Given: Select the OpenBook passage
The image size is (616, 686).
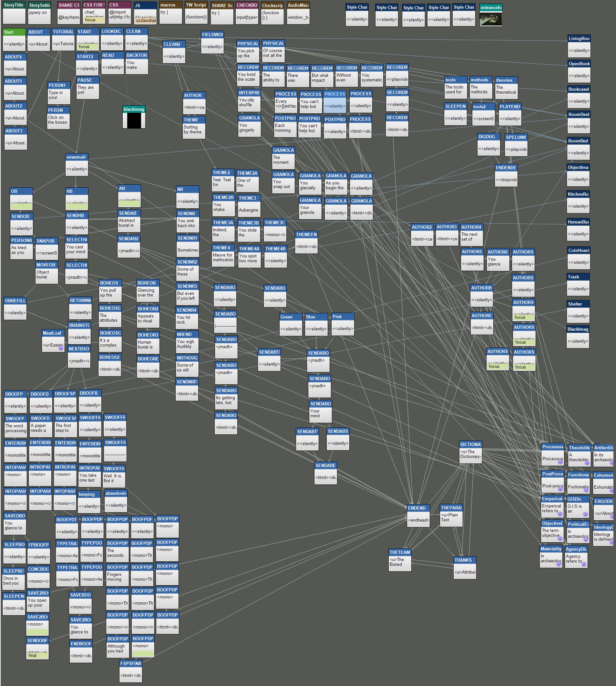Looking at the screenshot, I should click(579, 71).
